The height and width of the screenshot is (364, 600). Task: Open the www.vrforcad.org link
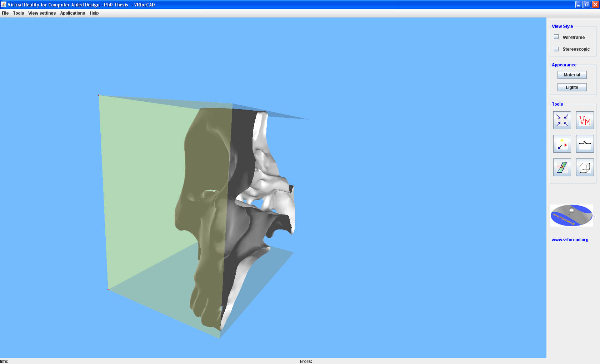click(570, 240)
